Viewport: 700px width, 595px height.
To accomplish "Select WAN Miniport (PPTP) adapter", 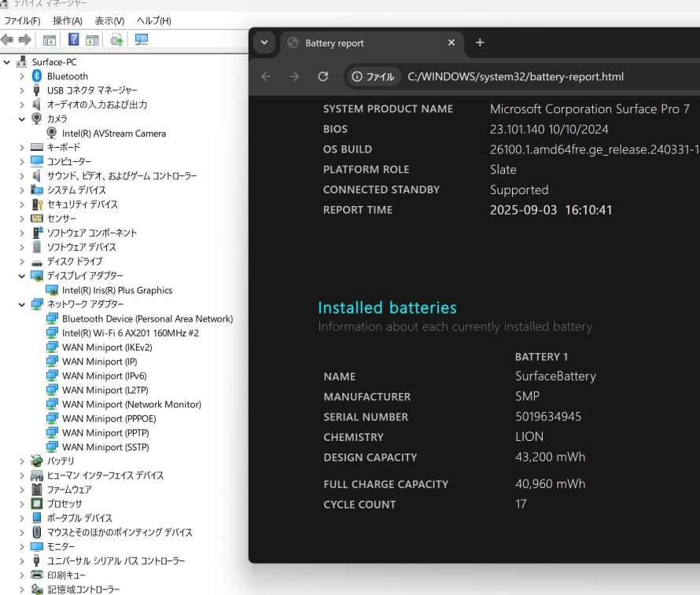I will point(106,433).
